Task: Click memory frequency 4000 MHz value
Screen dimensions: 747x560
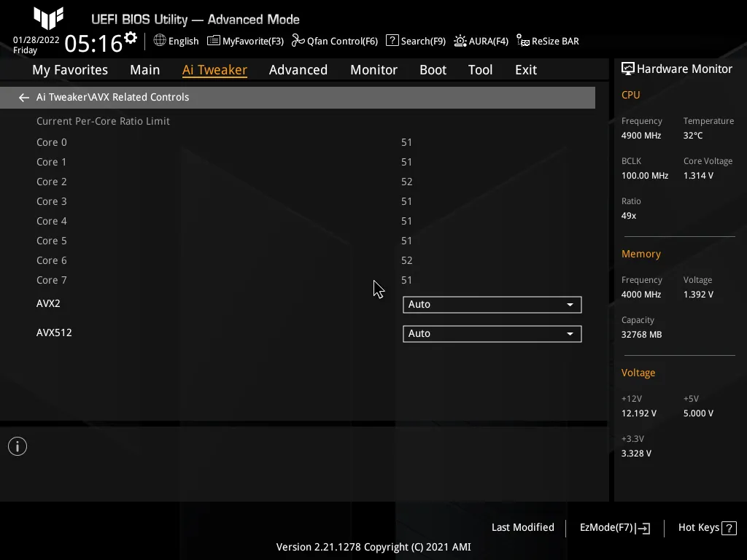Action: pos(640,295)
